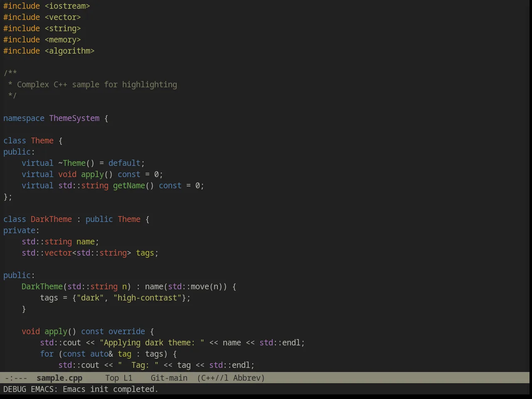Place cursor on '#include <memory>' line
This screenshot has height=399, width=532.
42,39
